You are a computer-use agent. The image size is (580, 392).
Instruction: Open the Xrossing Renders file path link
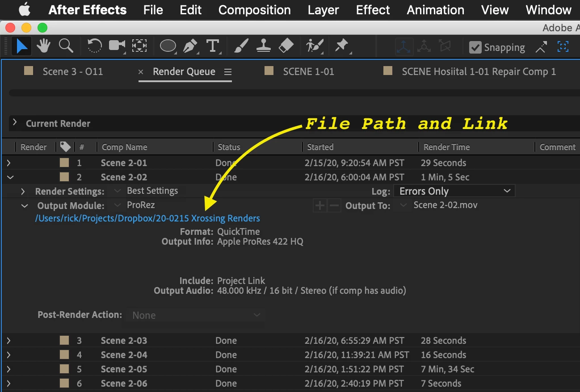point(147,218)
